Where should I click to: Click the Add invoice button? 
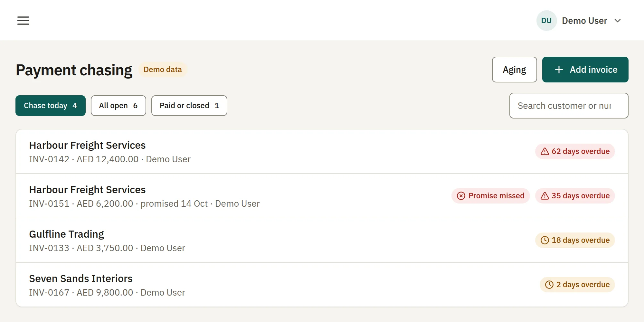pos(585,70)
